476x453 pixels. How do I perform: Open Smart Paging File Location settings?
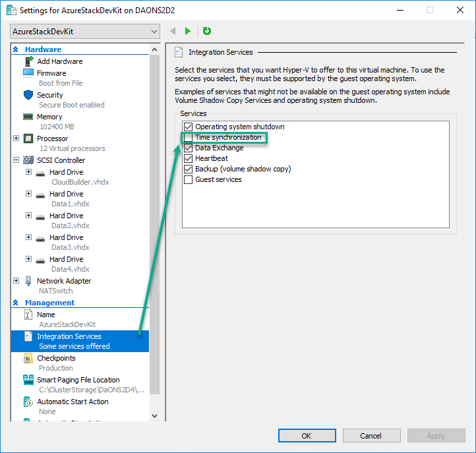tap(78, 380)
